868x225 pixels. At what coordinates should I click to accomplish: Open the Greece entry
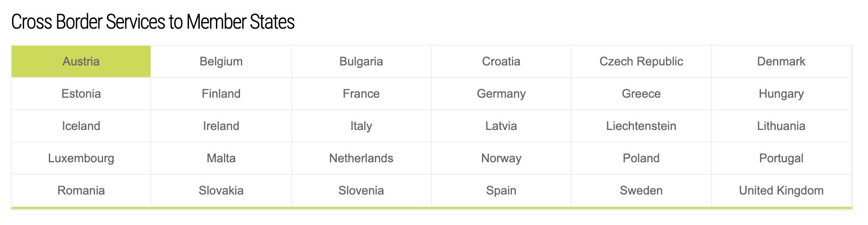click(641, 94)
